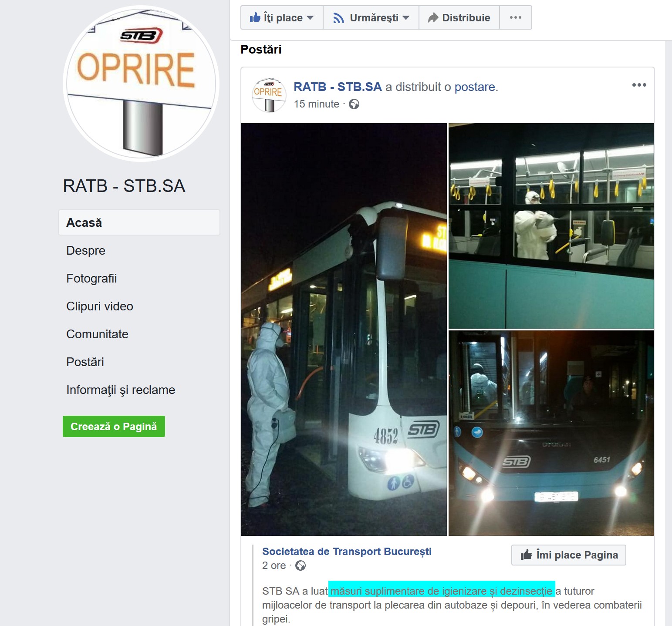Open photo of disinfection inside the bus
Viewport: 672px width, 626px height.
pos(551,225)
